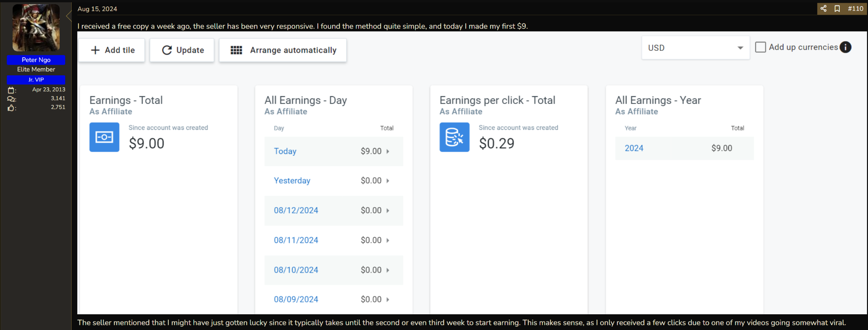Expand the 08/09/2024 row arrow

point(388,299)
